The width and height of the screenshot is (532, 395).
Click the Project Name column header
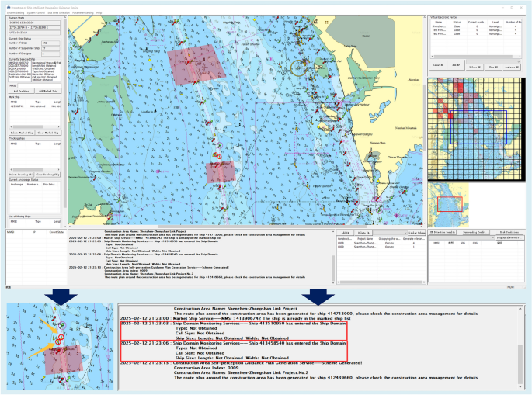365,239
